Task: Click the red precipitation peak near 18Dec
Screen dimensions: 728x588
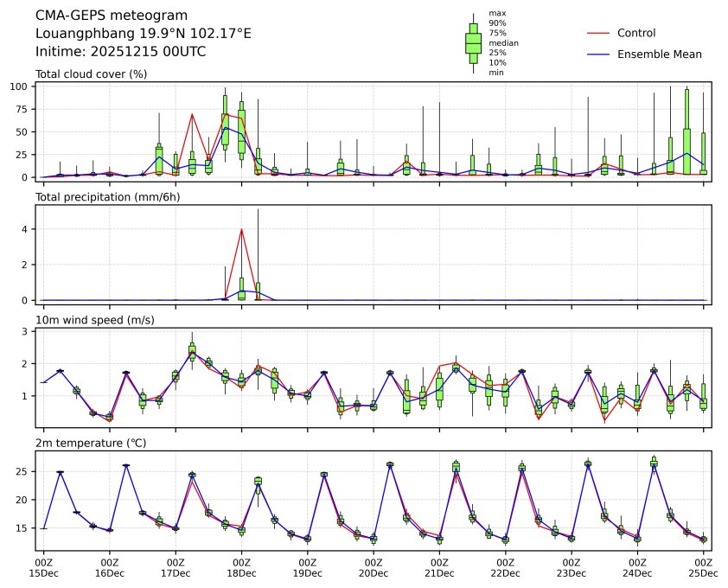Action: click(x=241, y=229)
